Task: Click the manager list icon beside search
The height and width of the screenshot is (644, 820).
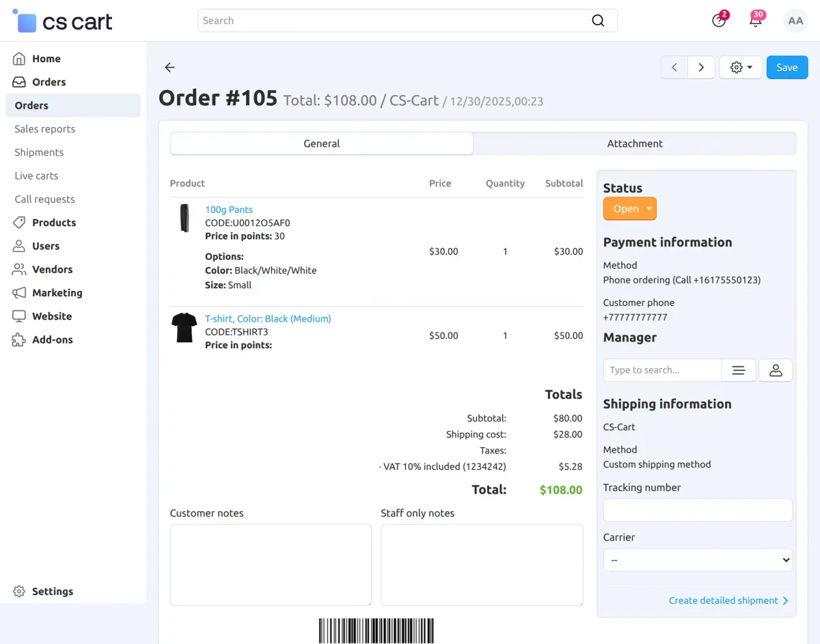Action: (x=739, y=369)
